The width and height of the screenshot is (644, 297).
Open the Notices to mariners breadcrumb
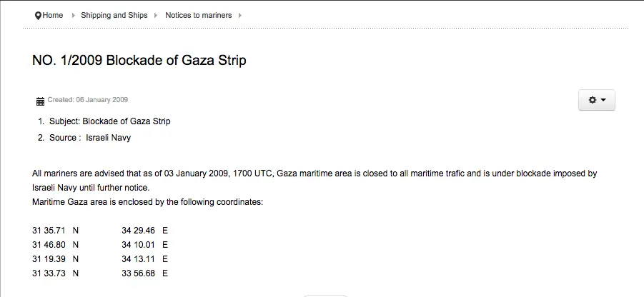(x=198, y=15)
